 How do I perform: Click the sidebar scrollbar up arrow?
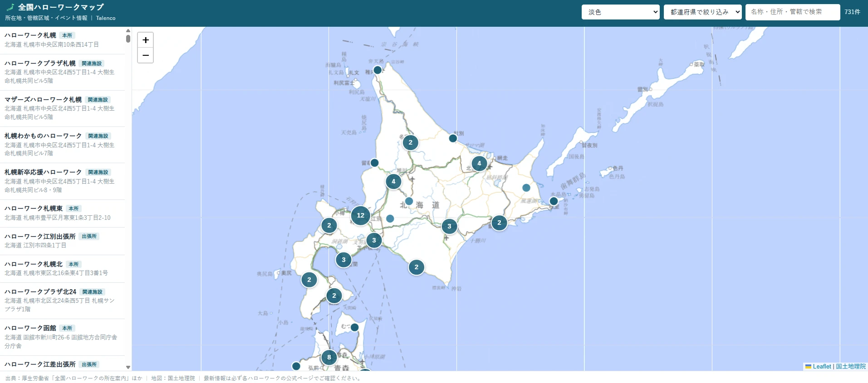click(x=128, y=30)
